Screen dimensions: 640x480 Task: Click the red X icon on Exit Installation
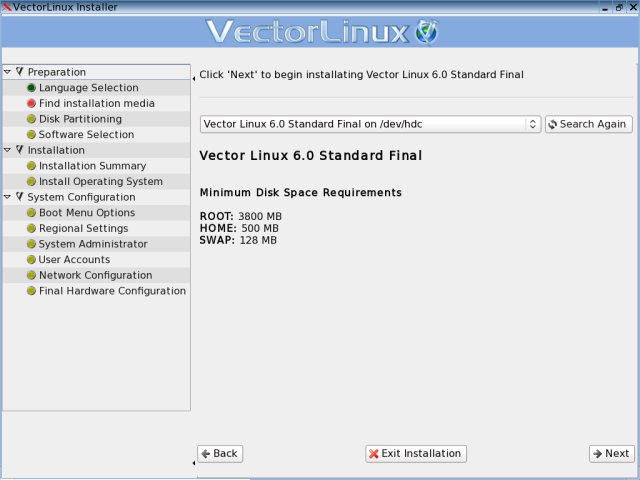point(373,453)
